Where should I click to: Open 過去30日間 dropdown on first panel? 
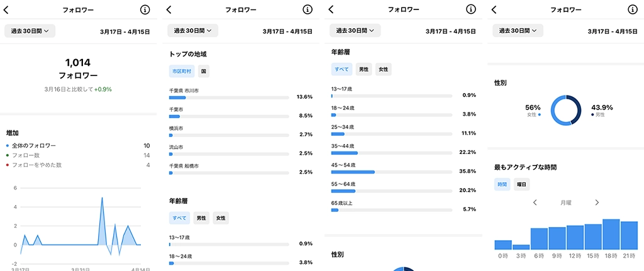(x=30, y=31)
